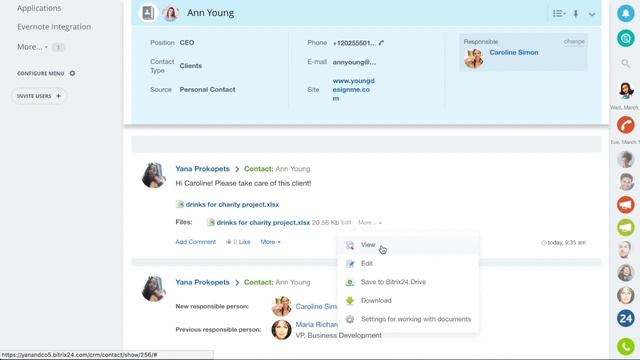Screen dimensions: 640x360
Task: Click the gear icon next to Configure Menu
Action: click(x=72, y=73)
